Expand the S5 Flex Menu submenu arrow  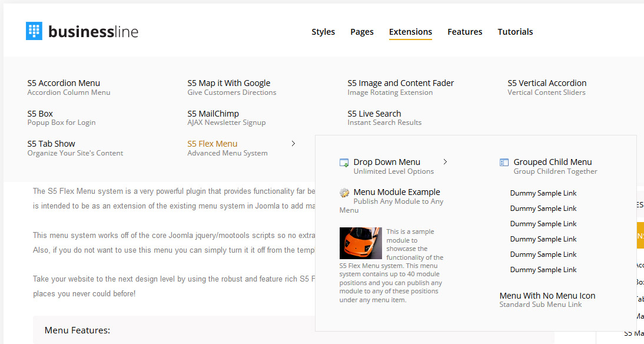(293, 144)
